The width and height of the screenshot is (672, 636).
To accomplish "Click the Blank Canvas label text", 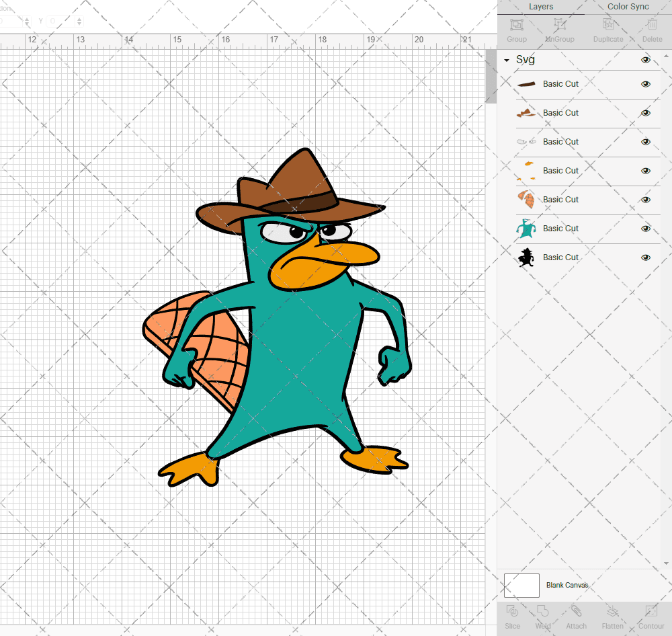I will pos(566,586).
